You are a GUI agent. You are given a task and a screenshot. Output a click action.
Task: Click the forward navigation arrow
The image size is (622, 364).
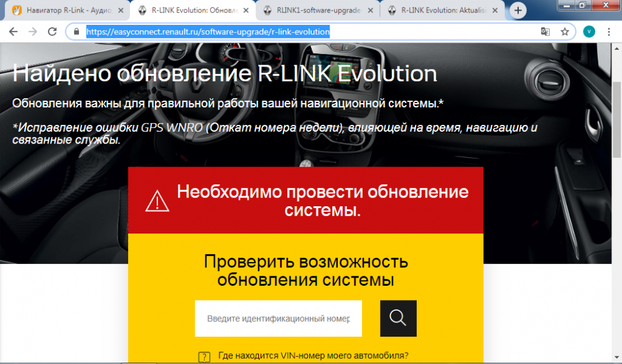tap(32, 32)
